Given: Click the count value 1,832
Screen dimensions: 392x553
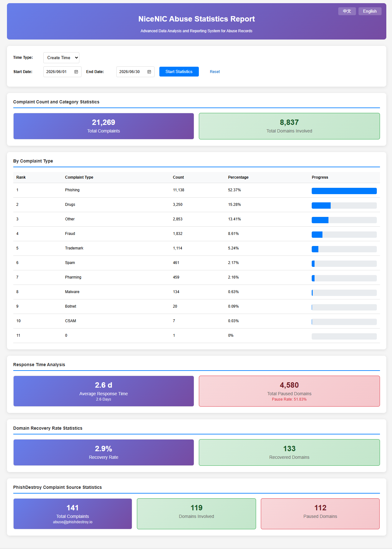Looking at the screenshot, I should tap(178, 234).
